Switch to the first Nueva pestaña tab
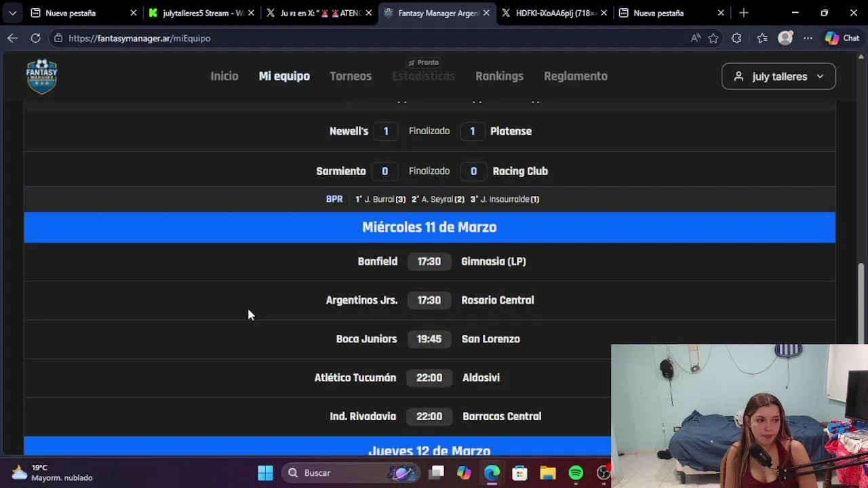Viewport: 868px width, 488px height. point(83,13)
